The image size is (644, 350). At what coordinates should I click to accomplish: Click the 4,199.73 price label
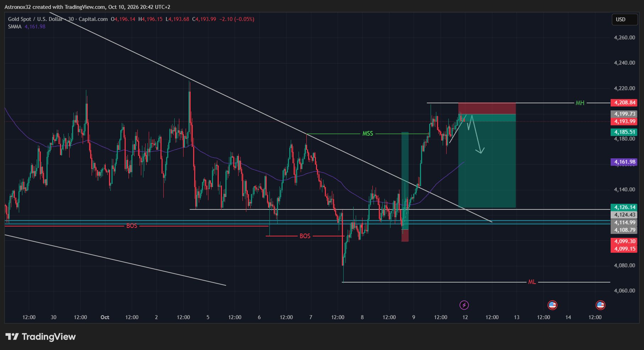coord(624,114)
